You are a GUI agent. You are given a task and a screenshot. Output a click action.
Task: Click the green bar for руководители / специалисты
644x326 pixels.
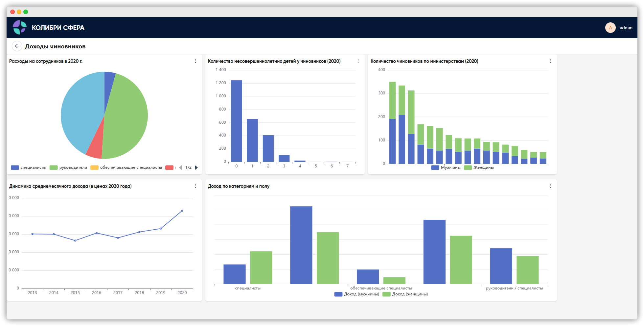tap(528, 270)
